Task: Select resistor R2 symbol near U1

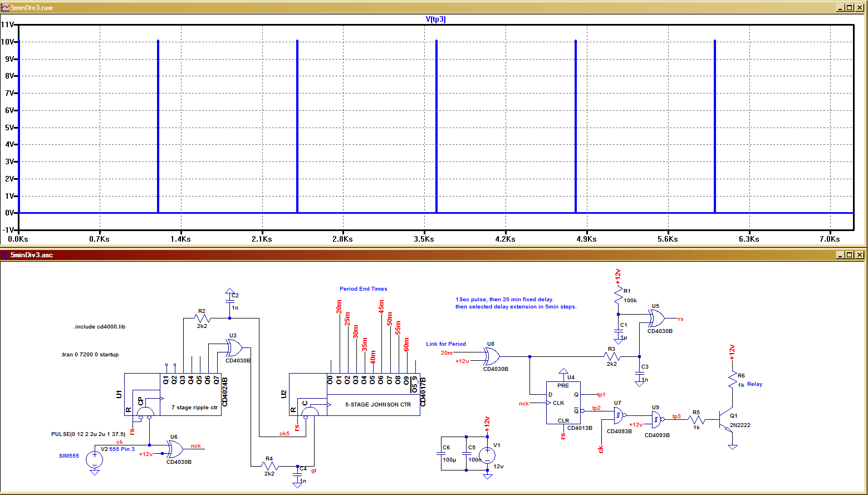Action: tap(202, 318)
